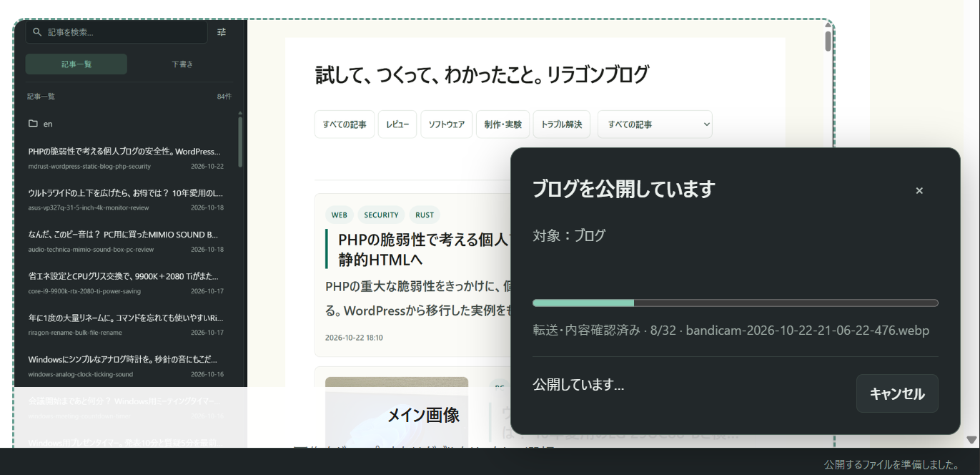Click the すべての記事 filter button
This screenshot has height=475, width=980.
tap(345, 124)
